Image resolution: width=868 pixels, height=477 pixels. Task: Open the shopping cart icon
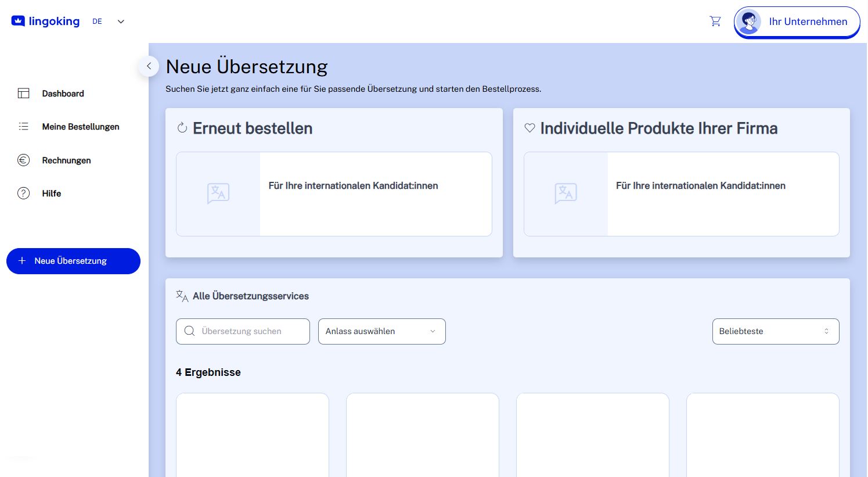(x=715, y=21)
